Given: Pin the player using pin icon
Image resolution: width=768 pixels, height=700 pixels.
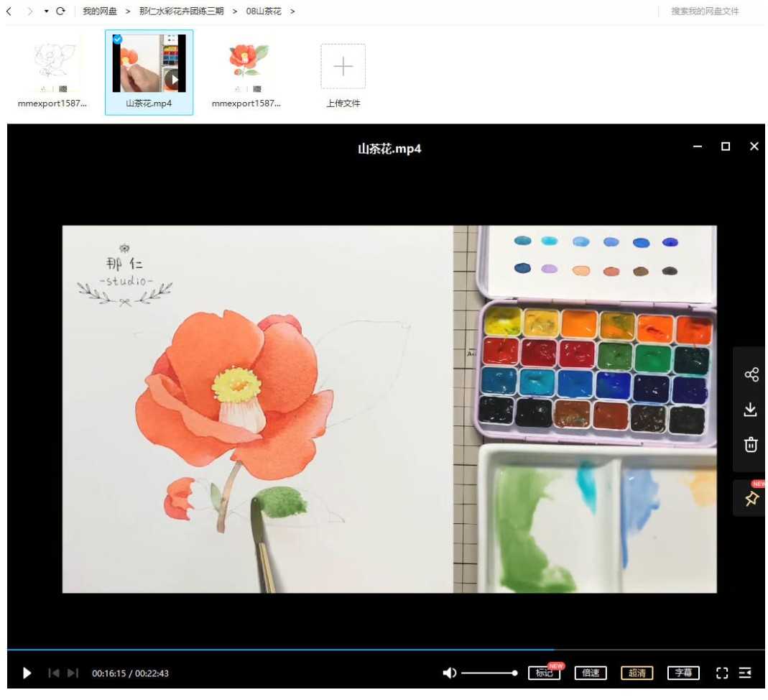Looking at the screenshot, I should pos(751,499).
